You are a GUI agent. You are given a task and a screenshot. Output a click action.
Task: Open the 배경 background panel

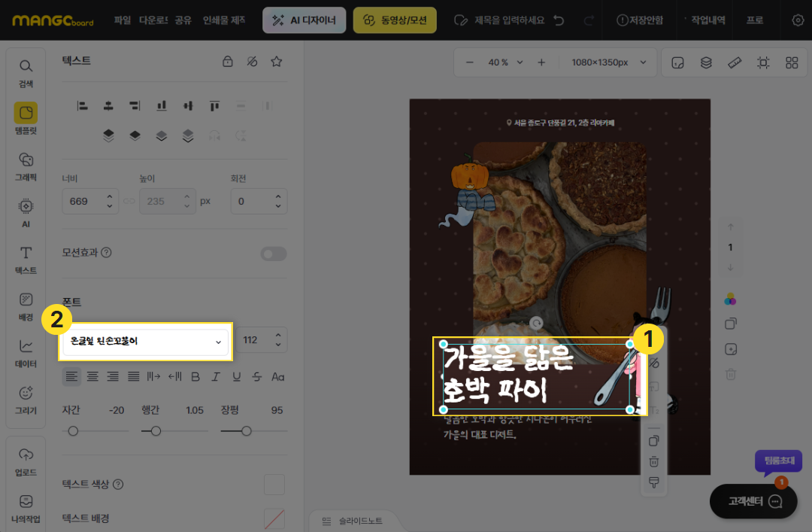point(26,306)
